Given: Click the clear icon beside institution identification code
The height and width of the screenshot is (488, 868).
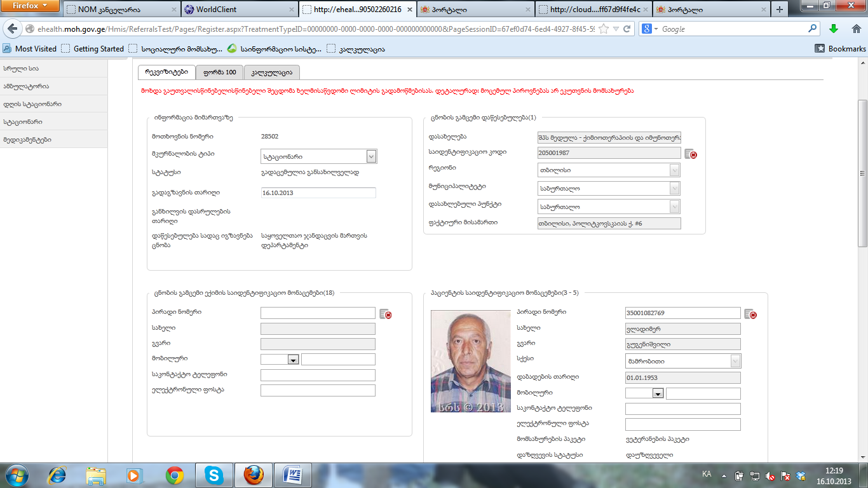Looking at the screenshot, I should [x=691, y=154].
